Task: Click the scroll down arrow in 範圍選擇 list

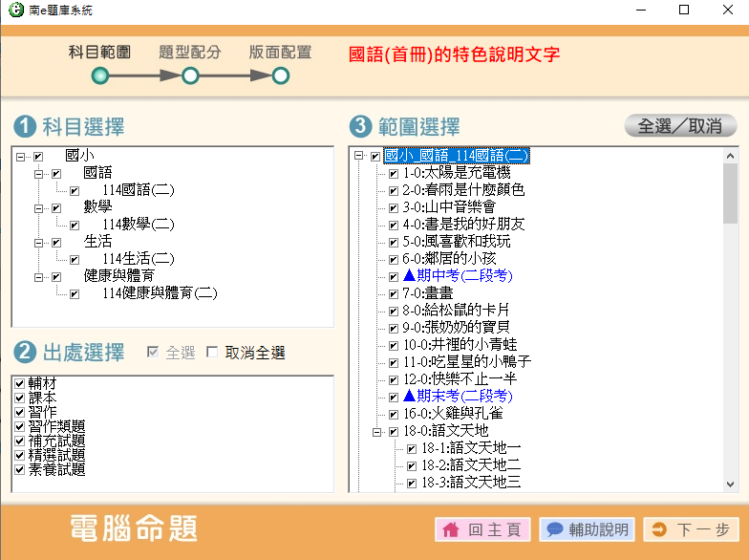Action: [731, 485]
